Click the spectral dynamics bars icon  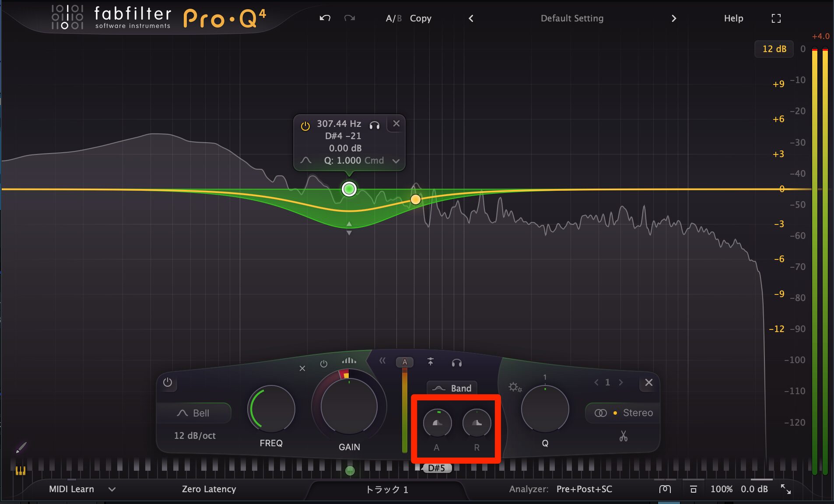pyautogui.click(x=349, y=360)
